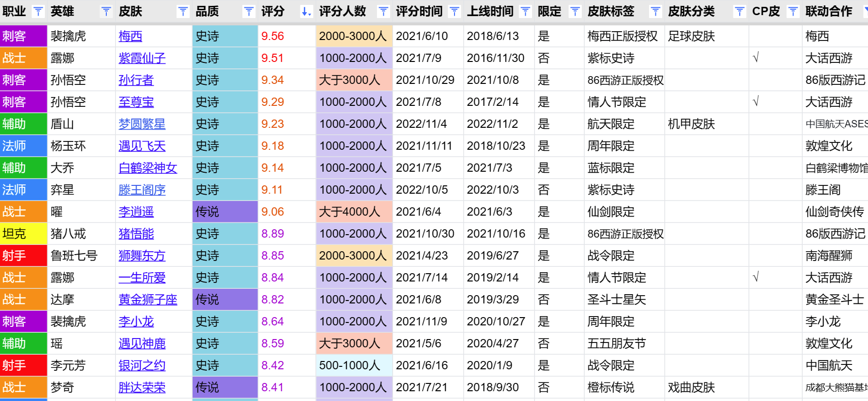The height and width of the screenshot is (401, 868).
Task: Select CP皮 checkmark in 至尊宝 row
Action: pyautogui.click(x=775, y=102)
